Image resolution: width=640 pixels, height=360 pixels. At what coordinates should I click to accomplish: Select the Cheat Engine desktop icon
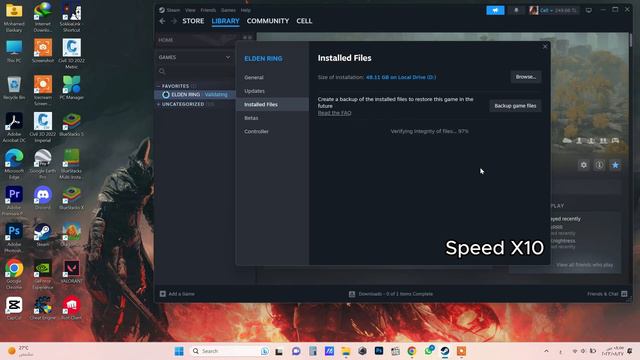tap(43, 309)
